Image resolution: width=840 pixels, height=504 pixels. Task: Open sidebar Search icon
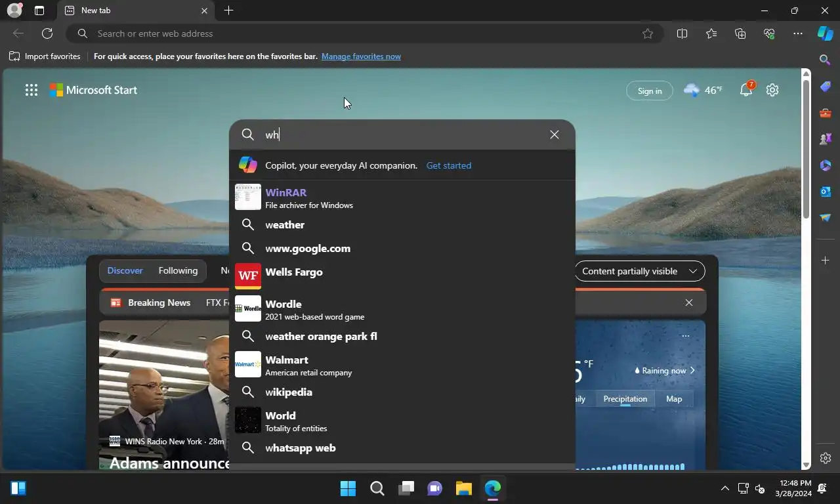tap(826, 60)
